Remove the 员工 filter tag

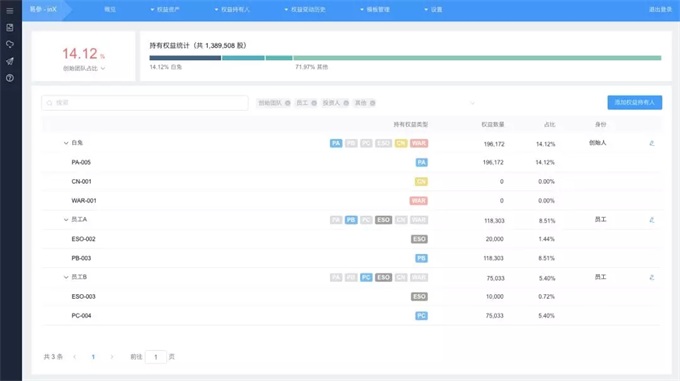point(314,103)
